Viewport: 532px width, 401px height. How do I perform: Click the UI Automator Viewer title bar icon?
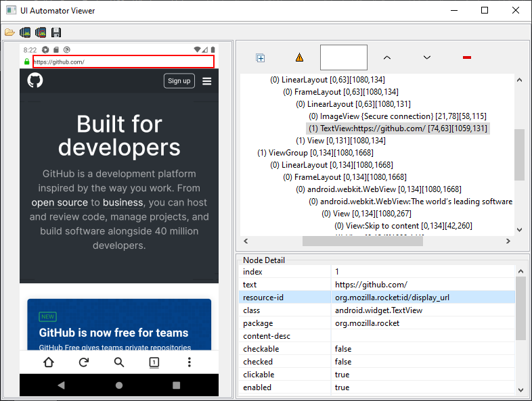(x=12, y=10)
